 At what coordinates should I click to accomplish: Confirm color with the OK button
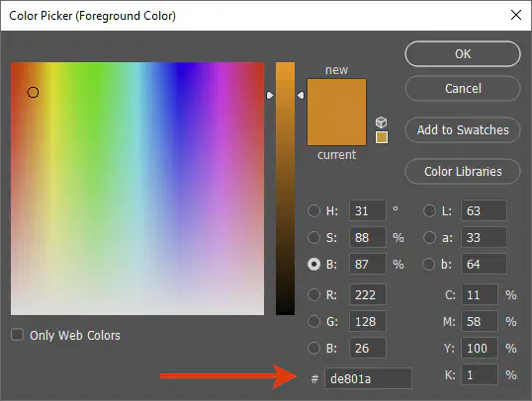tap(463, 54)
